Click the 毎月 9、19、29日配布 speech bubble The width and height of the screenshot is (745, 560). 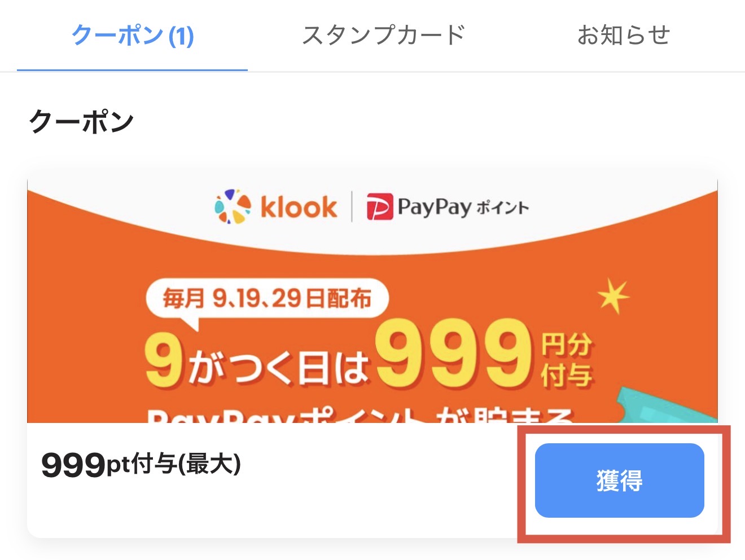coord(266,298)
